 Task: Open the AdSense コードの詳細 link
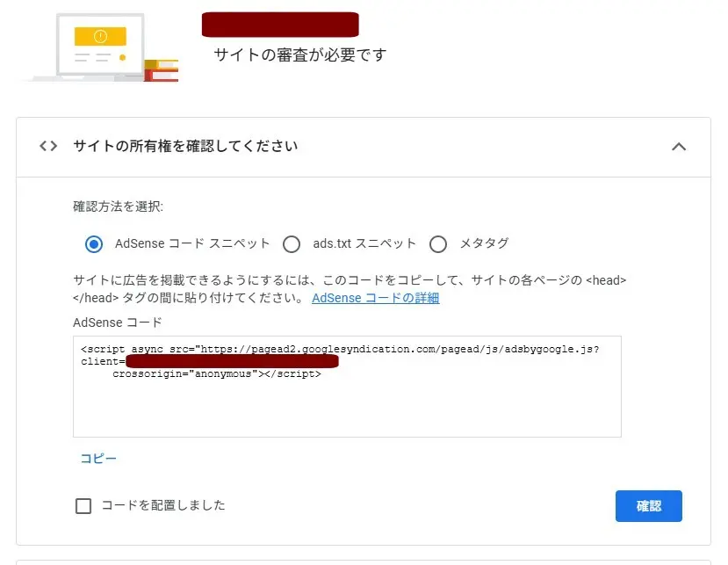click(375, 298)
